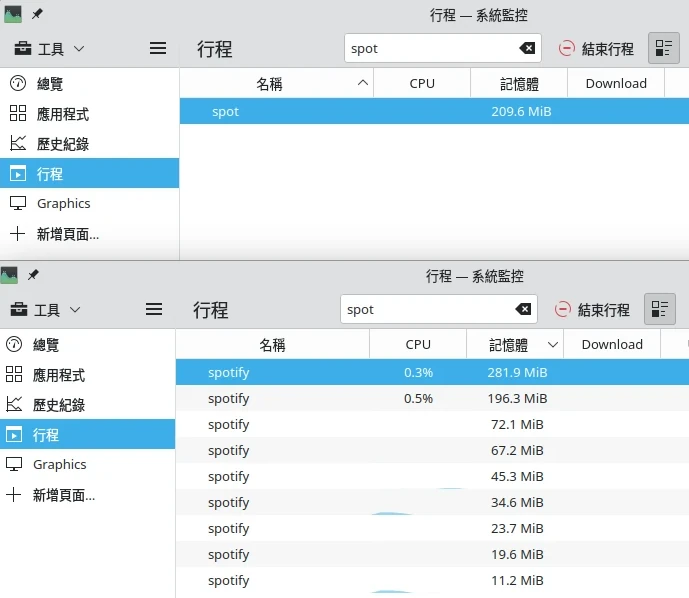689x598 pixels.
Task: Expand 工具 dropdown in the lower window
Action: (x=46, y=310)
